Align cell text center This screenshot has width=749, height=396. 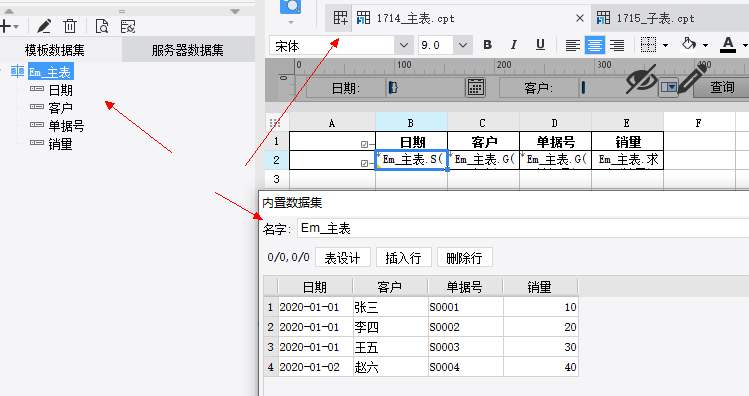coord(595,45)
